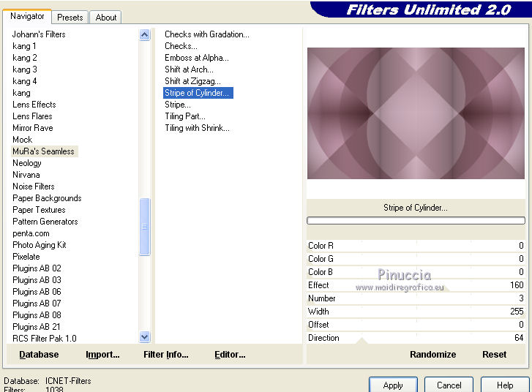Image resolution: width=532 pixels, height=392 pixels.
Task: Open the Editor... button
Action: click(x=230, y=355)
